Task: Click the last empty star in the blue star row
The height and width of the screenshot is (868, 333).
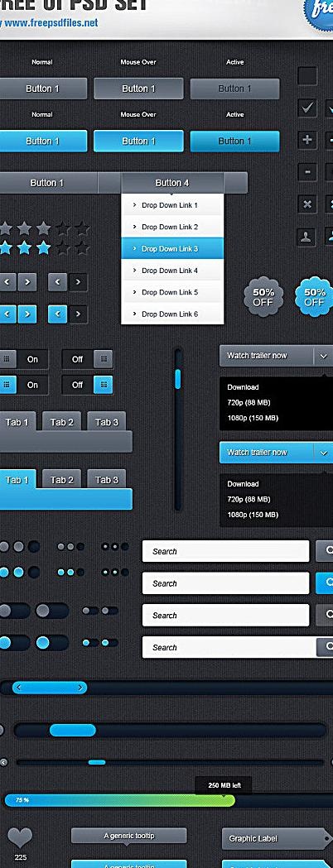Action: 81,247
